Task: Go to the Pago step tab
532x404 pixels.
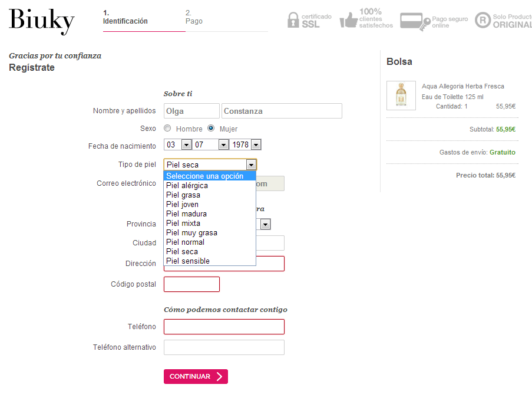Action: coord(194,17)
